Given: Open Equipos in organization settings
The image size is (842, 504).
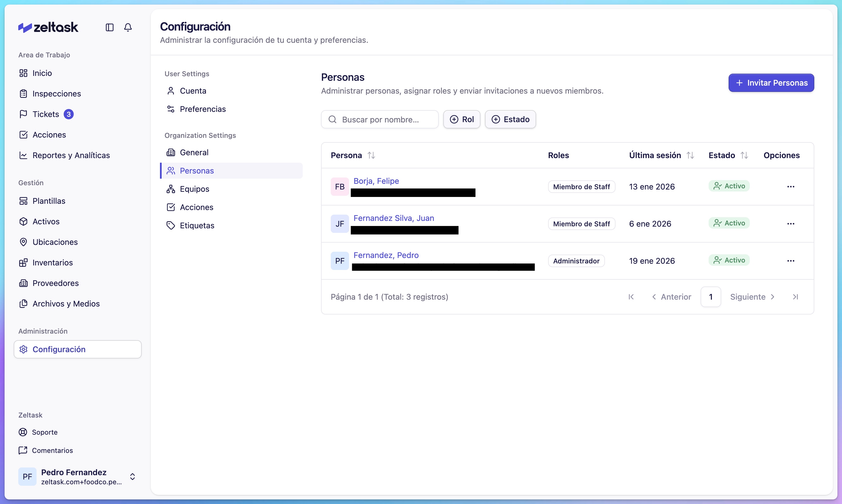Looking at the screenshot, I should click(x=194, y=189).
